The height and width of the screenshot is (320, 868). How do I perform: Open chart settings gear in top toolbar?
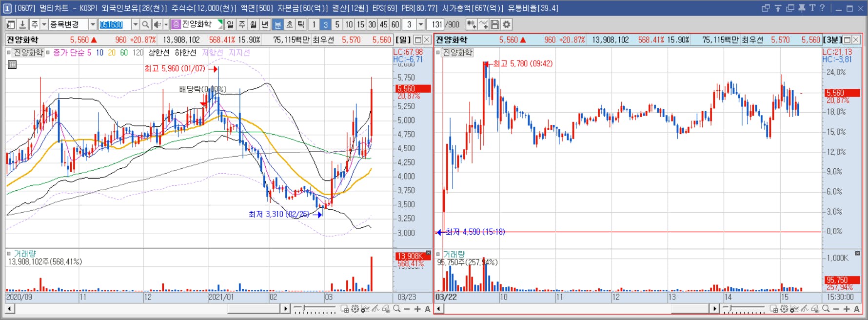pos(507,24)
